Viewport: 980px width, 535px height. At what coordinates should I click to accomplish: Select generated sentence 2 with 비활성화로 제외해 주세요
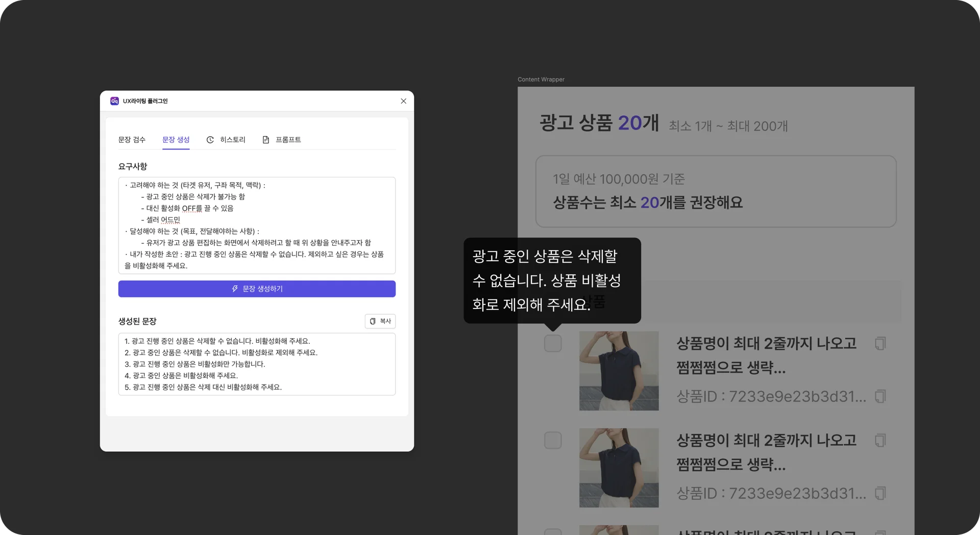[x=221, y=352]
